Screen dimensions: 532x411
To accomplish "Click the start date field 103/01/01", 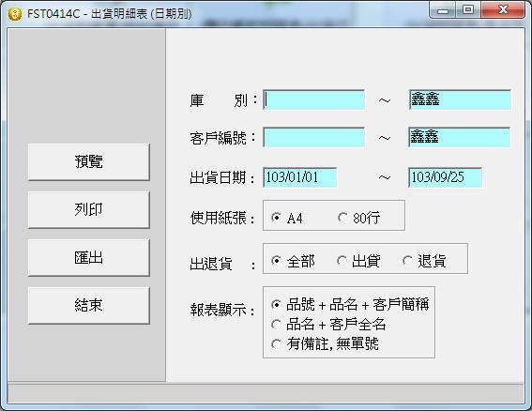I will [x=300, y=177].
